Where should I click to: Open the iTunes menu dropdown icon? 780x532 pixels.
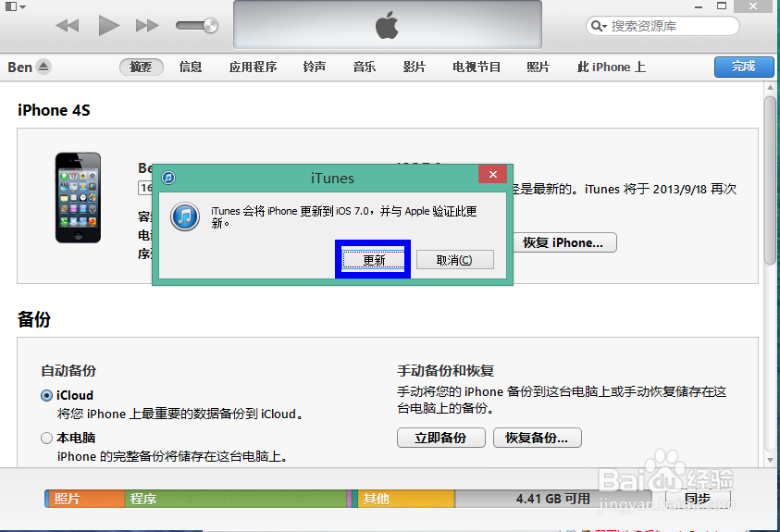[x=15, y=6]
